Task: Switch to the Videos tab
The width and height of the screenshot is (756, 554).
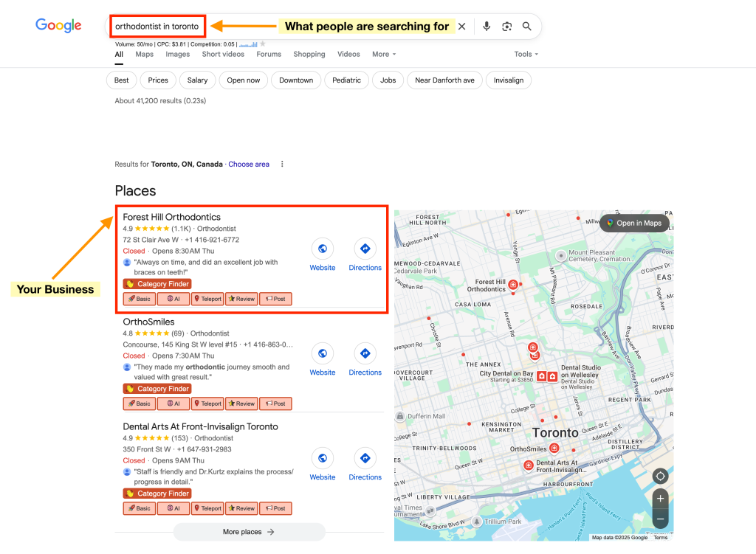Action: (x=348, y=55)
